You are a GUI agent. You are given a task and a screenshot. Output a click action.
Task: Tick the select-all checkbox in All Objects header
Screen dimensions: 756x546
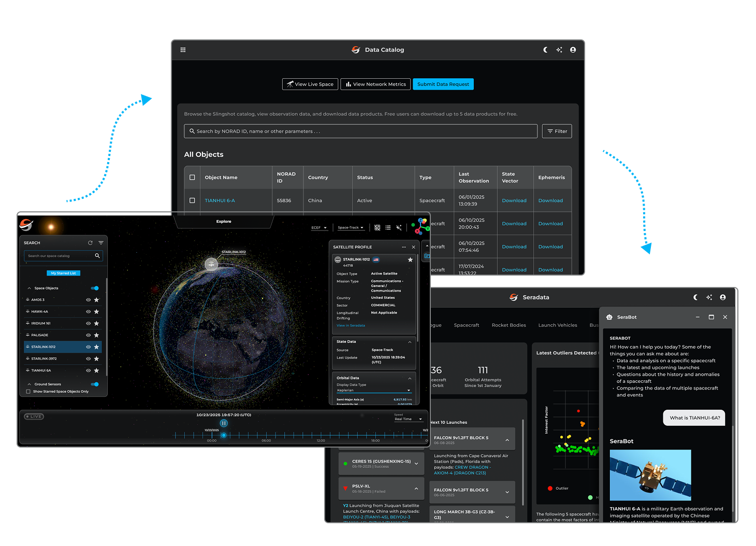pos(192,177)
